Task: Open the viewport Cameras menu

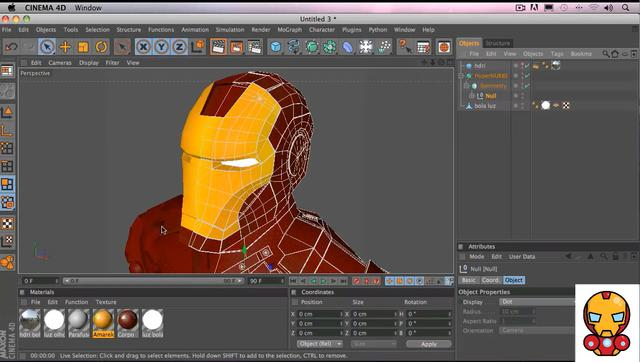Action: click(x=60, y=63)
